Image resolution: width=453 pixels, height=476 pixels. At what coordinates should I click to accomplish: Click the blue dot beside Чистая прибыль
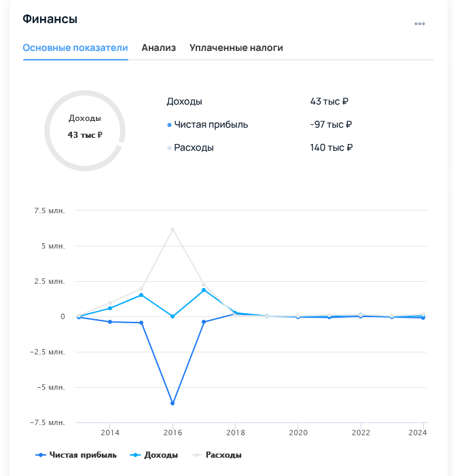coord(169,125)
